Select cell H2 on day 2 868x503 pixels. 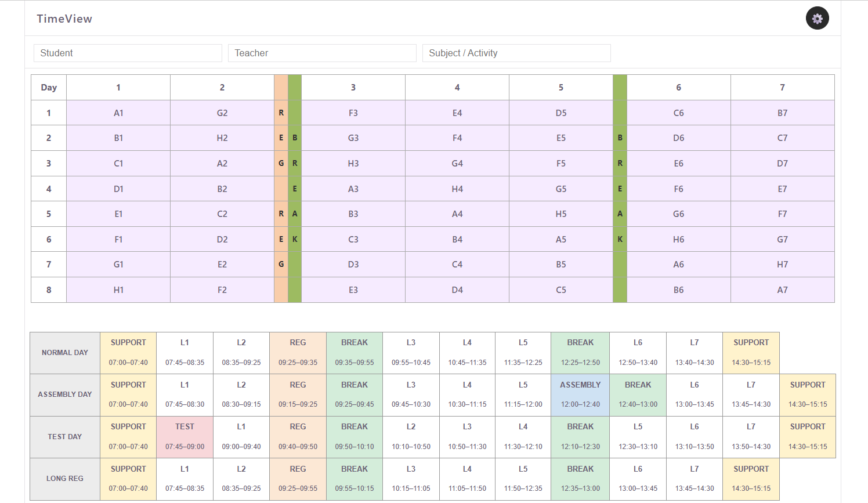point(222,138)
